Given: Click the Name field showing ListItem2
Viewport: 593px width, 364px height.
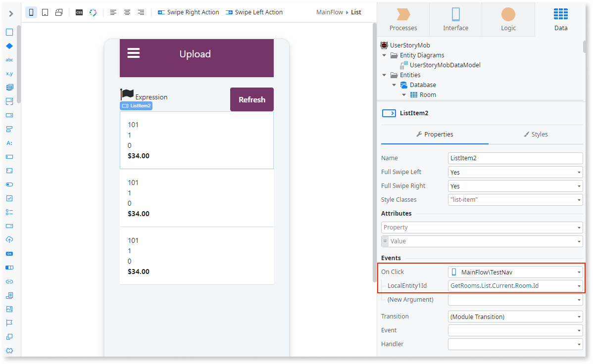Looking at the screenshot, I should tap(515, 158).
